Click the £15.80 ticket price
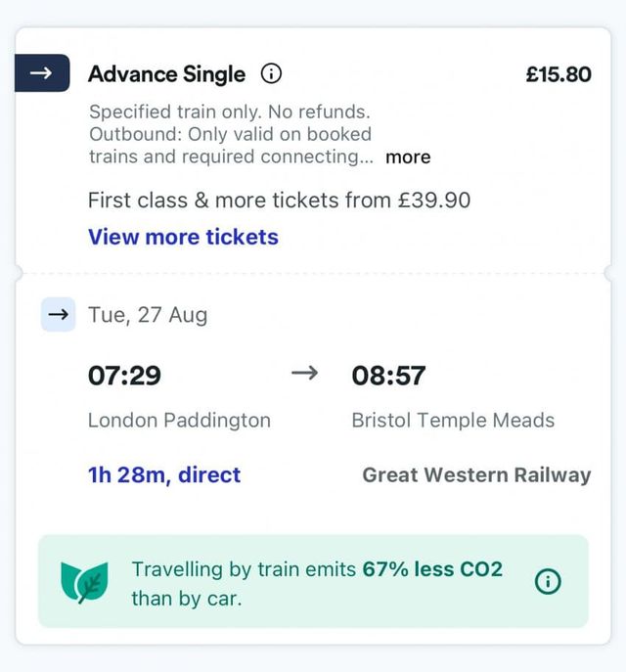 coord(558,74)
